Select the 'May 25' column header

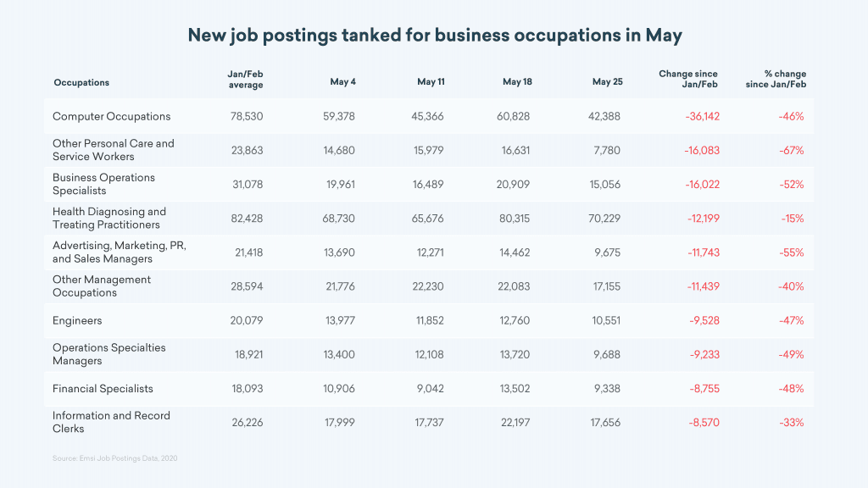point(607,82)
